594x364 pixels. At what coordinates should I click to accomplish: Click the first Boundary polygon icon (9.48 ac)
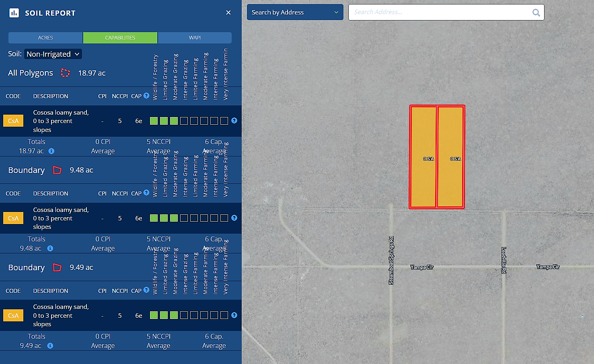click(x=58, y=170)
